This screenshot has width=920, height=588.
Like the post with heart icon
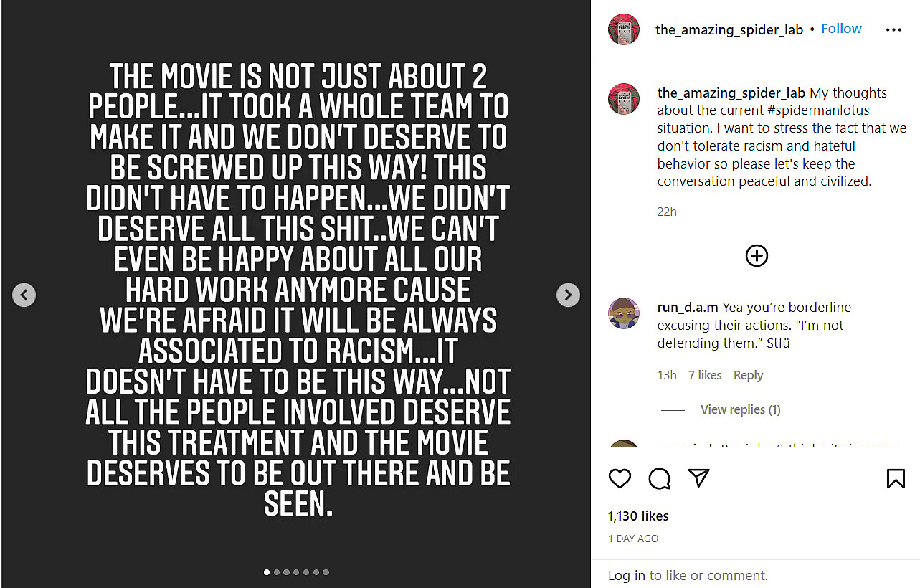click(620, 478)
